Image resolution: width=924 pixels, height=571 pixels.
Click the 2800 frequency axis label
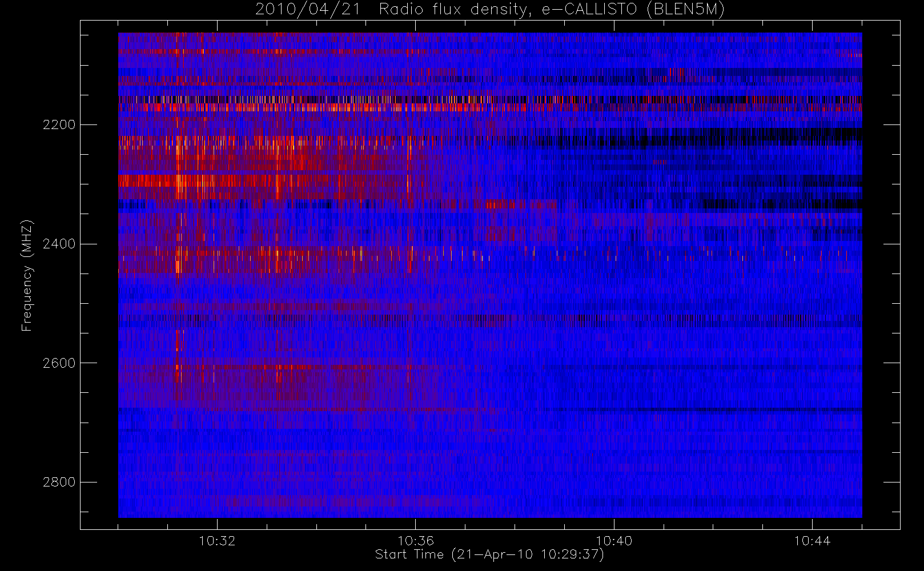click(x=59, y=482)
